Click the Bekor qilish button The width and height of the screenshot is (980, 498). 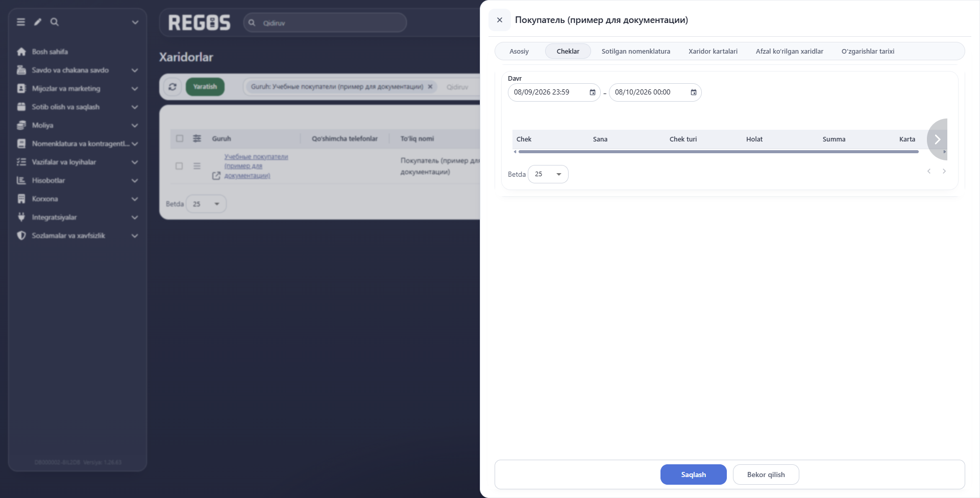766,475
